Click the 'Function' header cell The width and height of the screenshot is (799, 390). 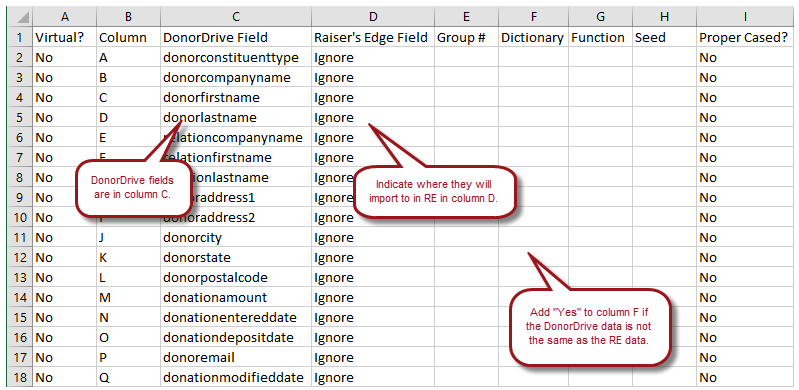pyautogui.click(x=600, y=38)
